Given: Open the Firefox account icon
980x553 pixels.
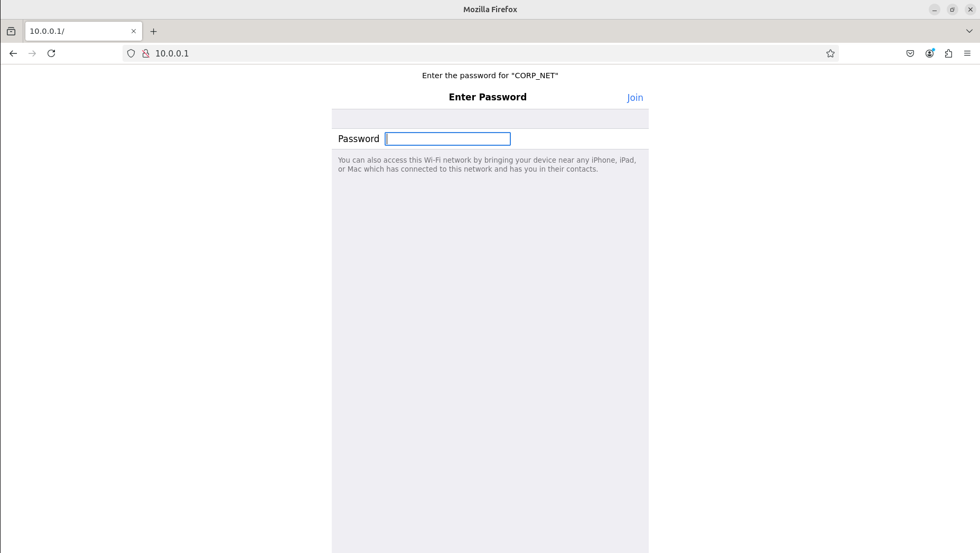Looking at the screenshot, I should point(929,53).
